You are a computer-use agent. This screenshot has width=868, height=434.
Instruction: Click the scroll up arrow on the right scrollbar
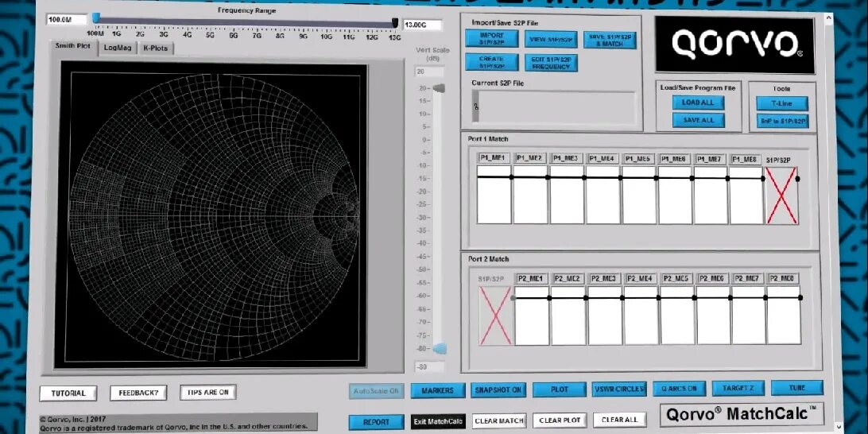click(828, 18)
